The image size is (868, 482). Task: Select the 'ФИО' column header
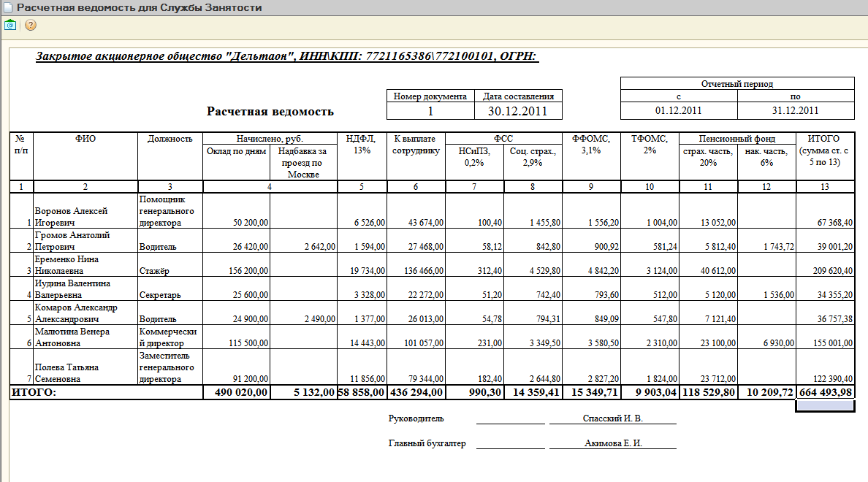coord(85,156)
